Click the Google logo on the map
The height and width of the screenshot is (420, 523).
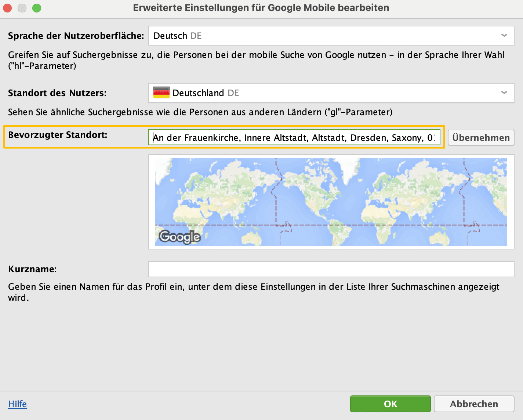tap(180, 237)
